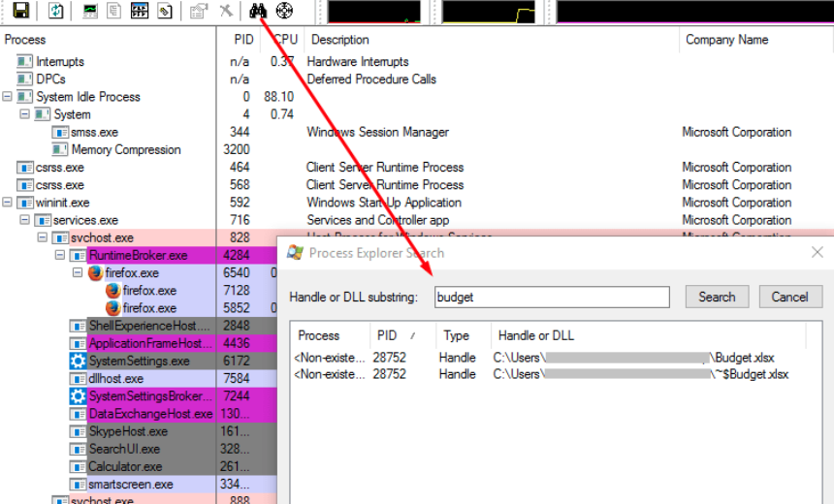Screen dimensions: 834x504
Task: Click the Kill Process X toolbar icon
Action: point(227,10)
